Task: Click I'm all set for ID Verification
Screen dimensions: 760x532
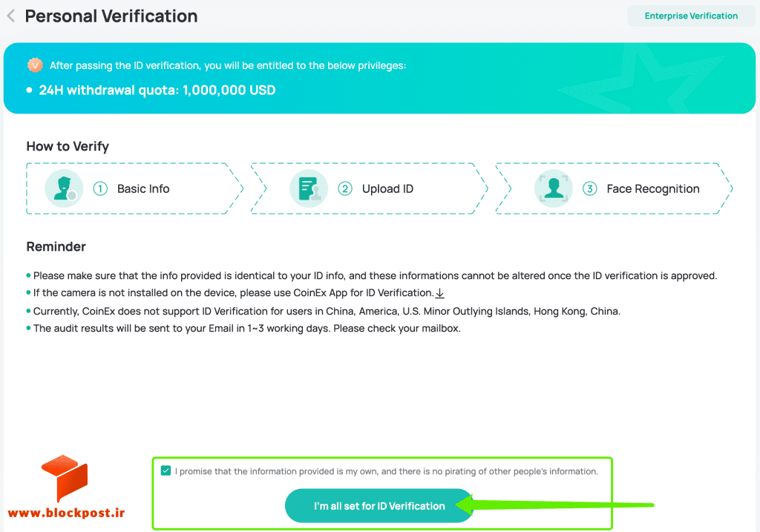Action: click(379, 506)
